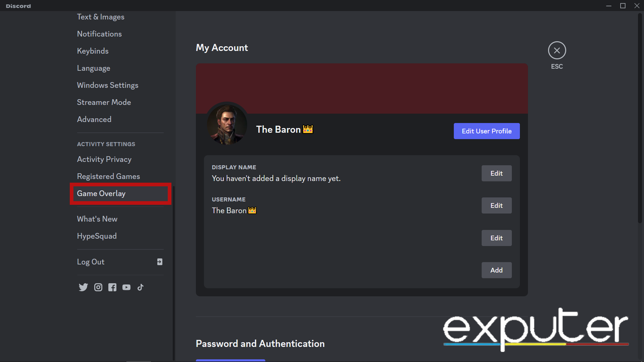Click the YouTube icon in social links
The height and width of the screenshot is (362, 644).
pyautogui.click(x=126, y=287)
